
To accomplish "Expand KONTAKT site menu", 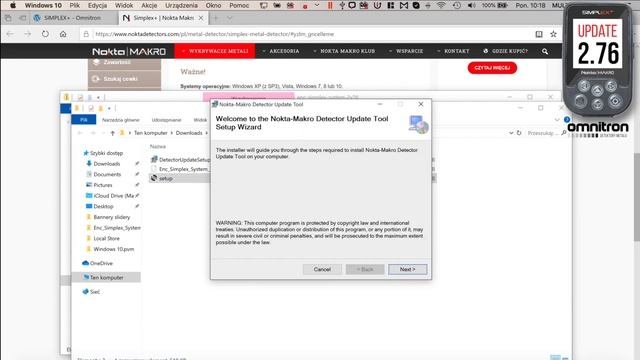I will (x=453, y=51).
